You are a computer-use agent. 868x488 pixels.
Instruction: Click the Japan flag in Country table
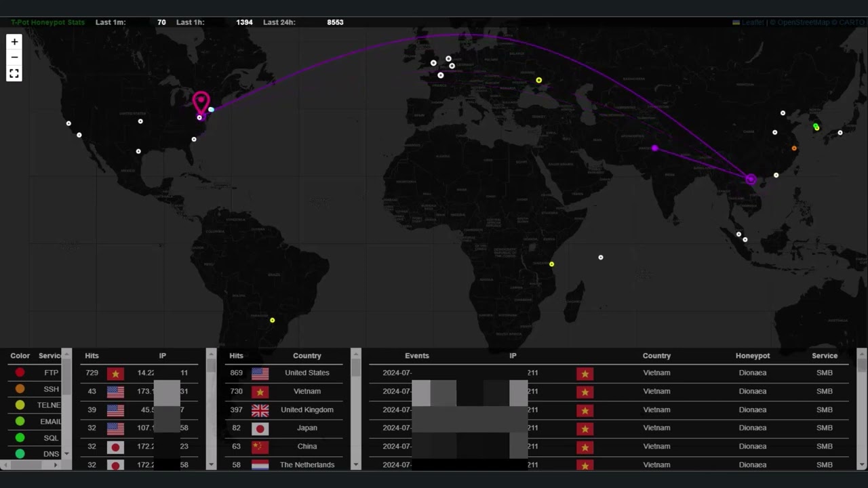260,428
